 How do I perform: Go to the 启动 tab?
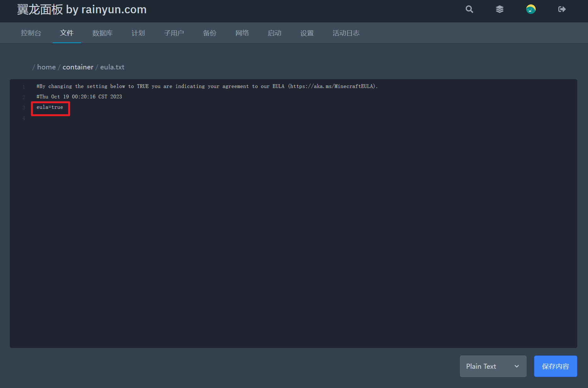tap(275, 33)
